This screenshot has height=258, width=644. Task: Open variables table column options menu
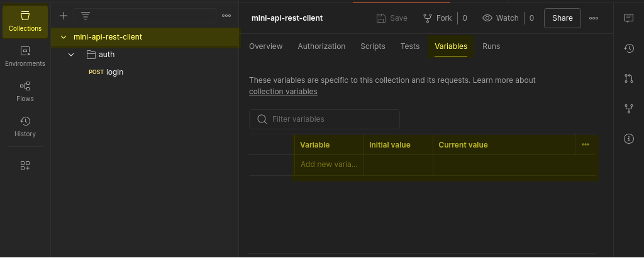[585, 145]
